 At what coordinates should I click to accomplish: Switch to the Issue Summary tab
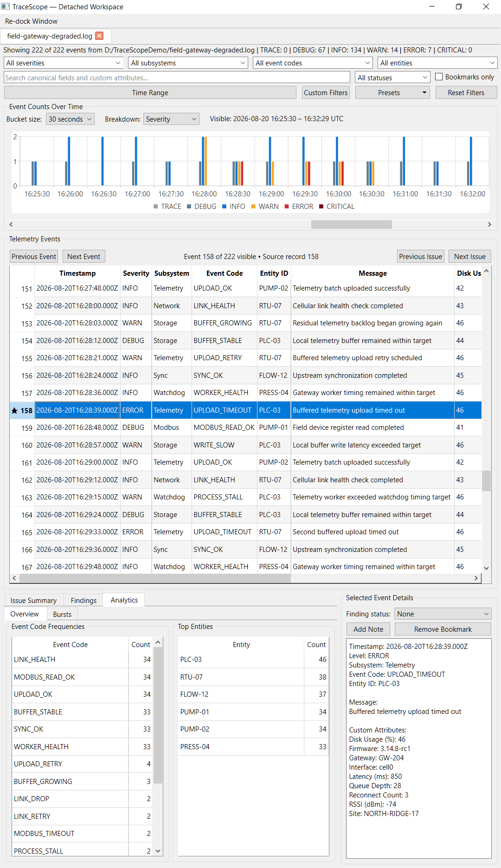pyautogui.click(x=33, y=600)
